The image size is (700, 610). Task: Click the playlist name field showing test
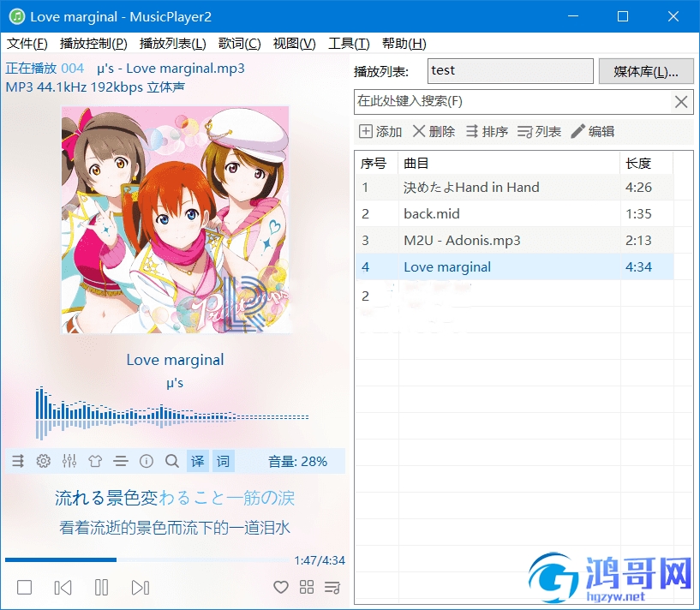[511, 71]
